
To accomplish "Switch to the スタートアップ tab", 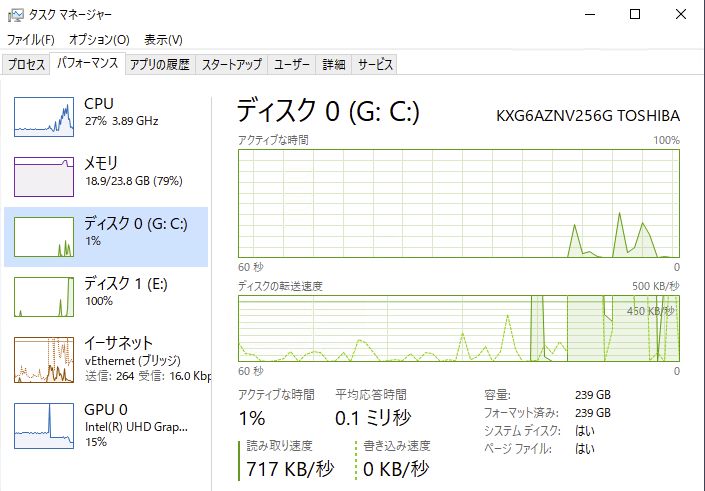I will 231,65.
